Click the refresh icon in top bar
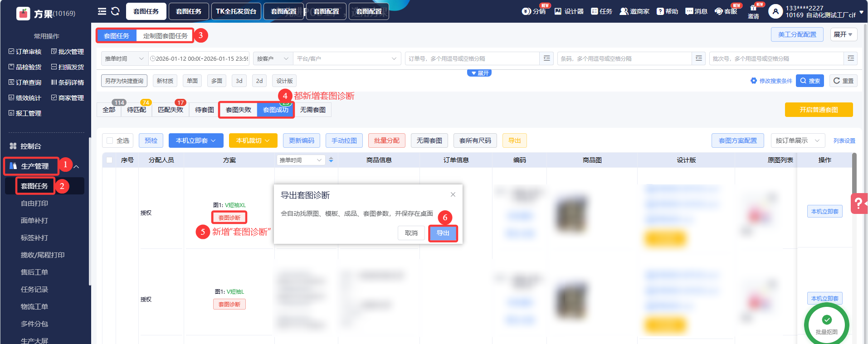 115,11
